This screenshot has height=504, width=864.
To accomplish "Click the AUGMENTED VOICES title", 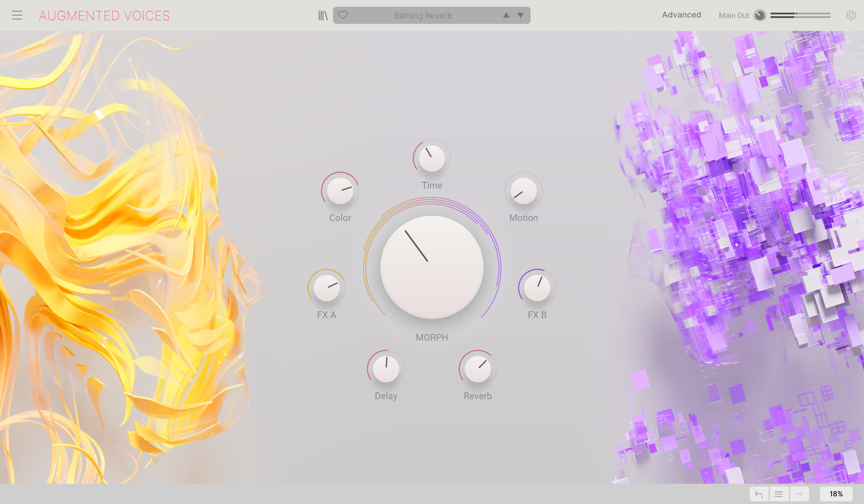I will (x=104, y=16).
